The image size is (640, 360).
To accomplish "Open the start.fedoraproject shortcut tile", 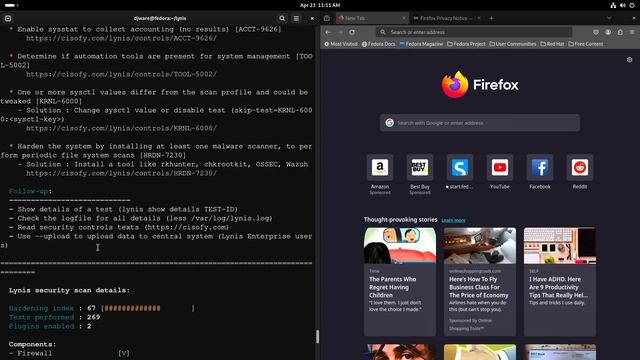I will (460, 167).
